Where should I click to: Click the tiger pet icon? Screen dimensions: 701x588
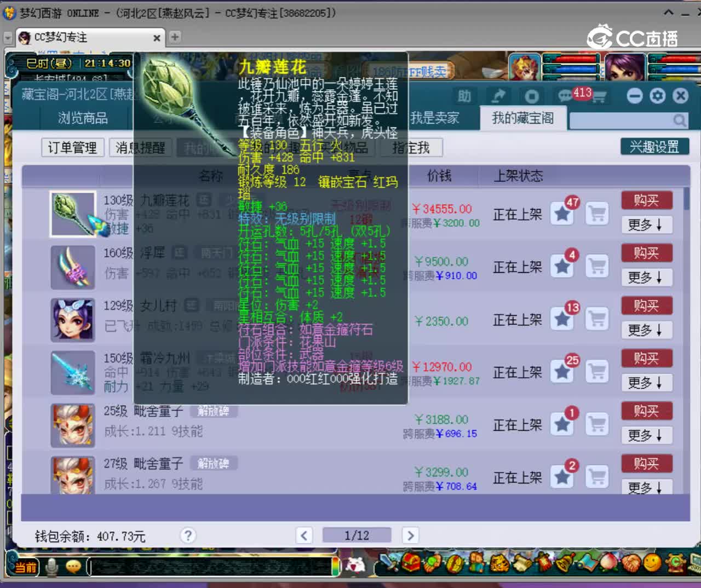(498, 563)
